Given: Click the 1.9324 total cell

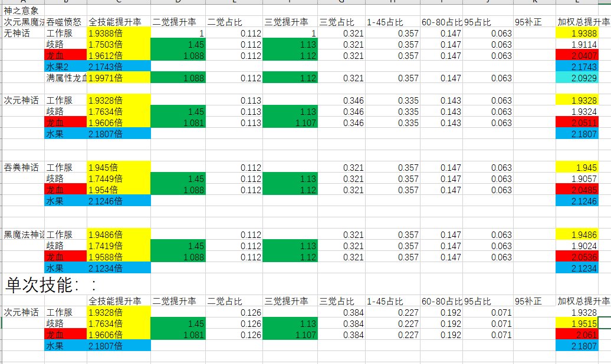Looking at the screenshot, I should [x=577, y=112].
